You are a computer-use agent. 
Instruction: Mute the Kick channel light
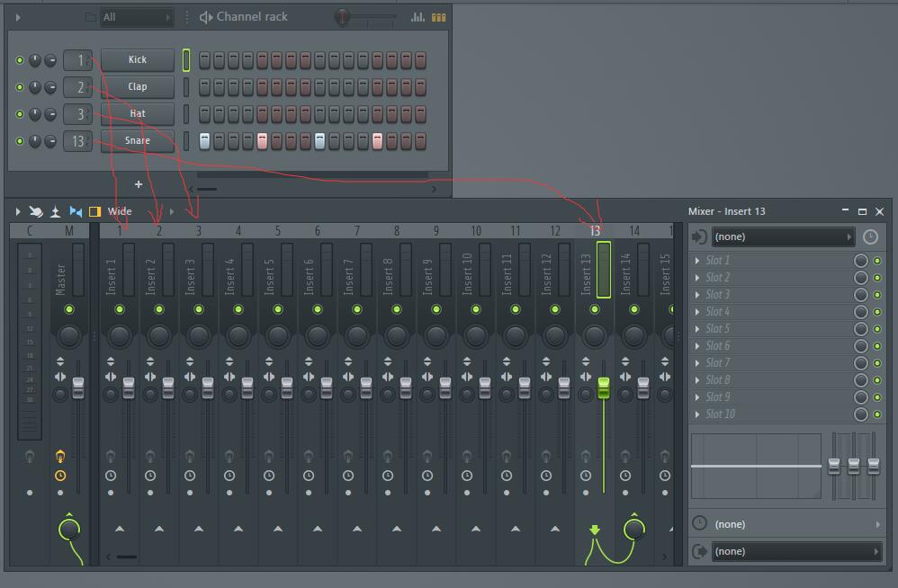click(17, 60)
